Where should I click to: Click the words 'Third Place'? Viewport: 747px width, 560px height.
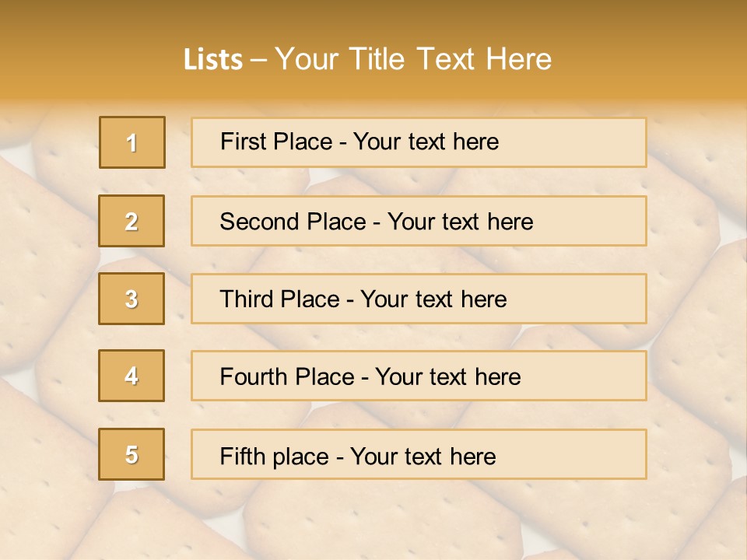point(279,299)
